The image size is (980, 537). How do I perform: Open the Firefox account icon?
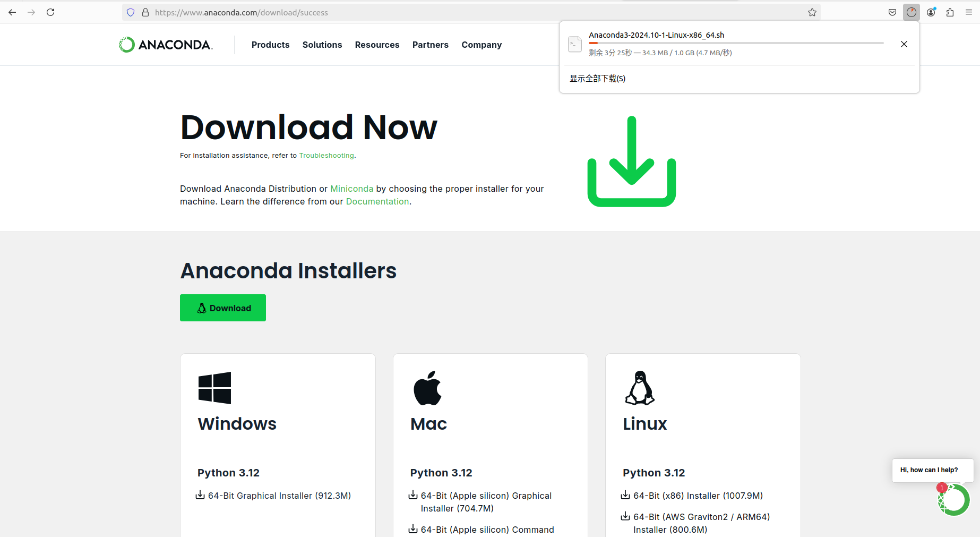point(931,12)
